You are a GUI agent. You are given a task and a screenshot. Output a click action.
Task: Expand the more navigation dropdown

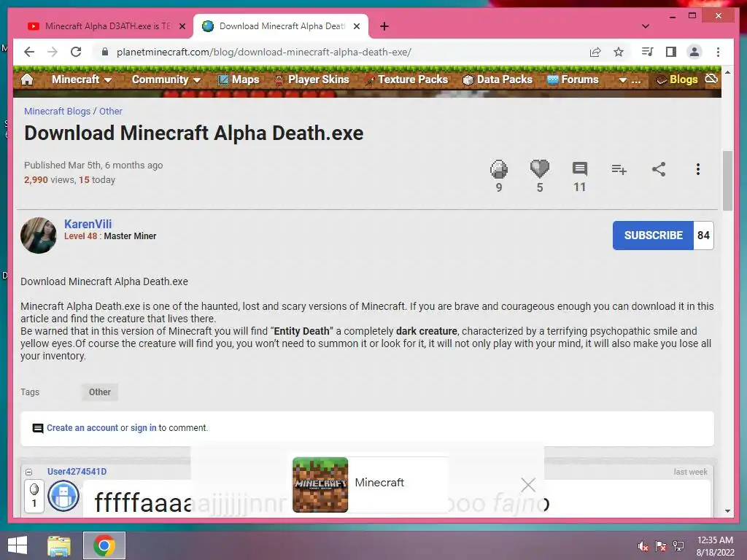pyautogui.click(x=629, y=80)
